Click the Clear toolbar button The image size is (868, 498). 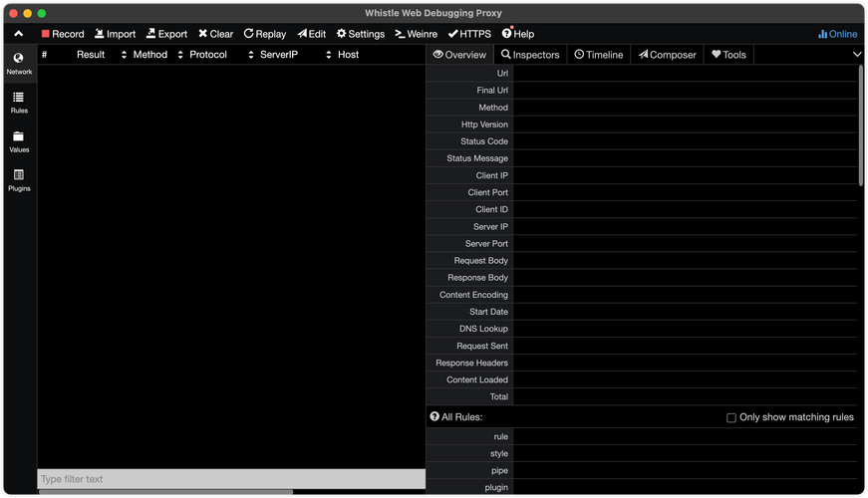point(216,34)
